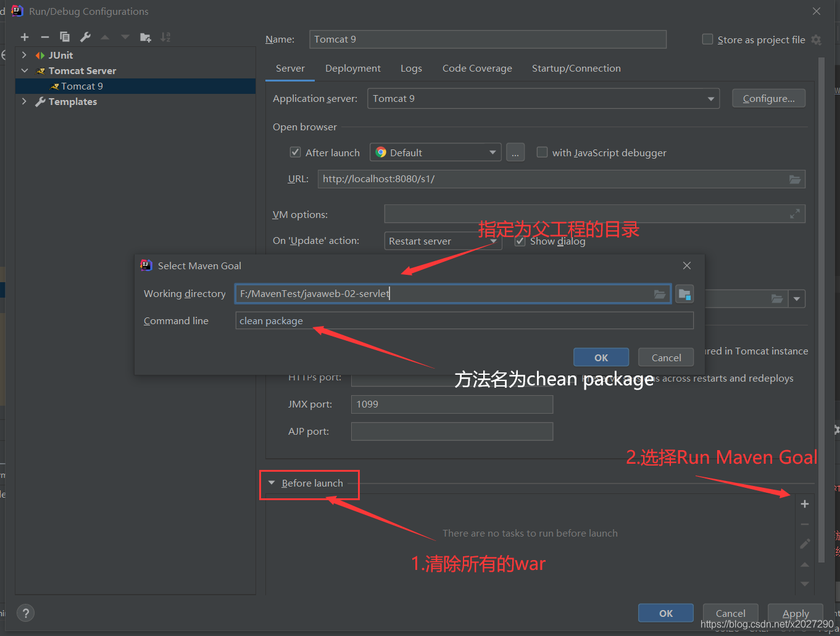
Task: Close the Run/Debug Configurations window
Action: point(817,11)
